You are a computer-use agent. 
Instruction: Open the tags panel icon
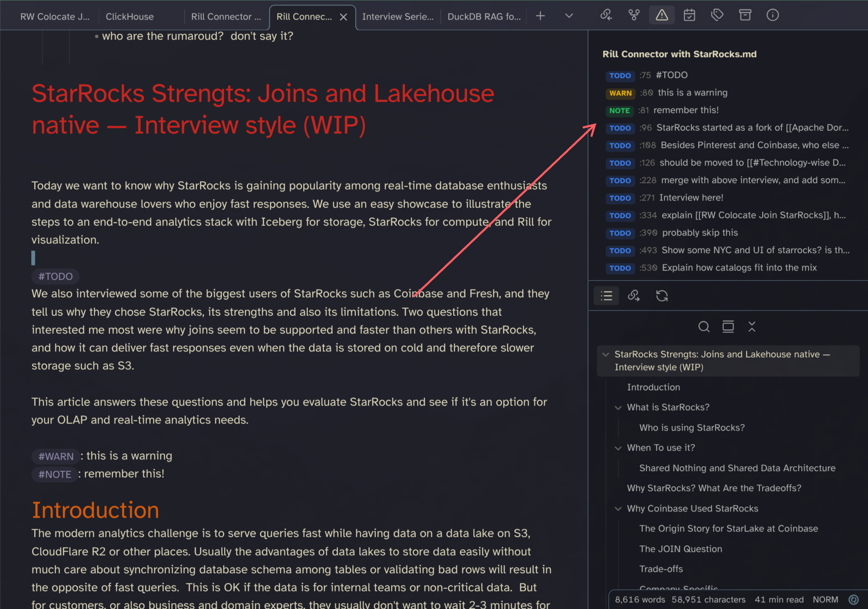[717, 15]
